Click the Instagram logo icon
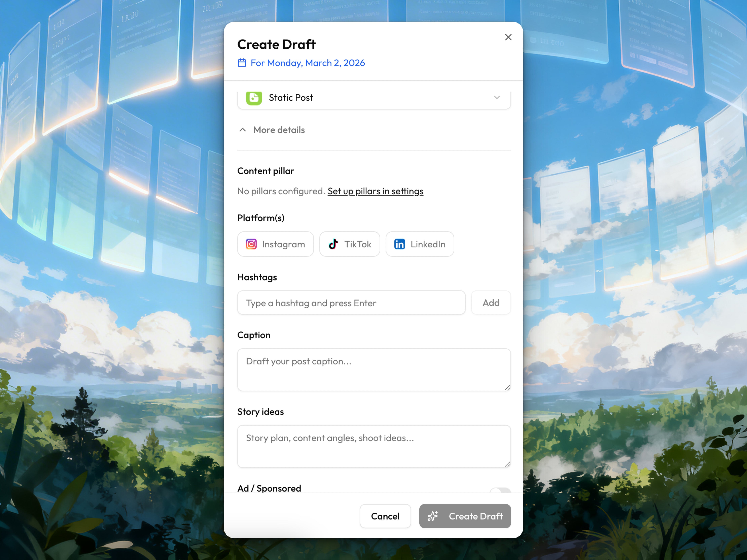 (x=251, y=244)
